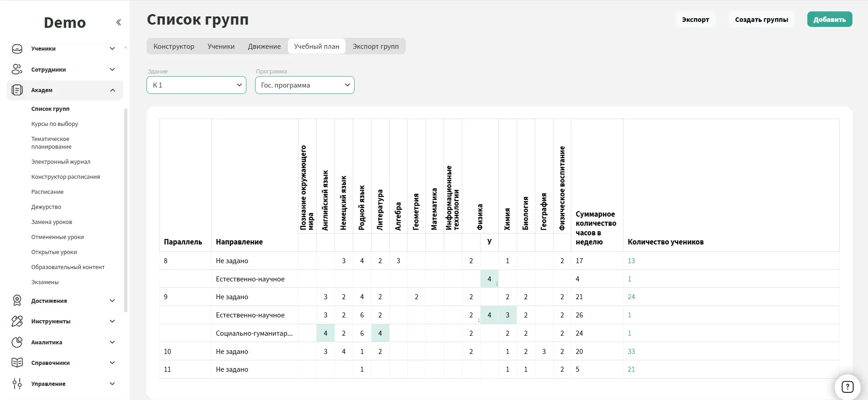The height and width of the screenshot is (400, 868).
Task: Click the Сотрудники people icon
Action: [x=17, y=69]
